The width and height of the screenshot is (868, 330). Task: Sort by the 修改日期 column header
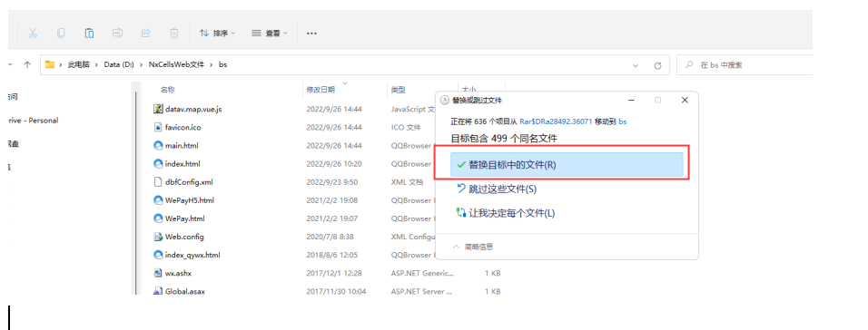[321, 90]
